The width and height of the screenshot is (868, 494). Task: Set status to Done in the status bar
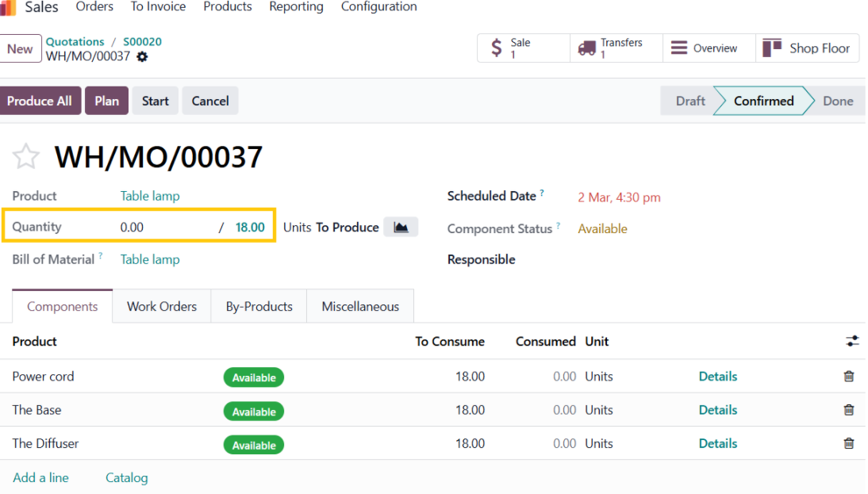837,101
